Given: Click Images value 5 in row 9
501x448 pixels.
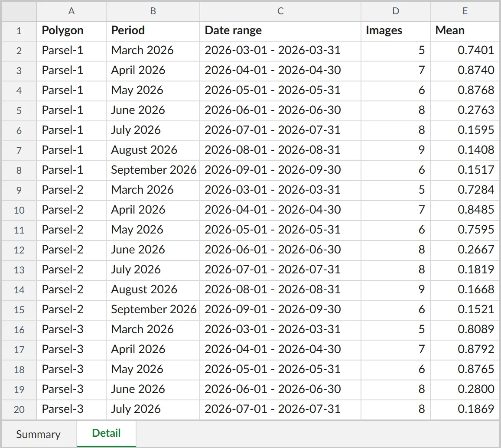Looking at the screenshot, I should pos(396,190).
